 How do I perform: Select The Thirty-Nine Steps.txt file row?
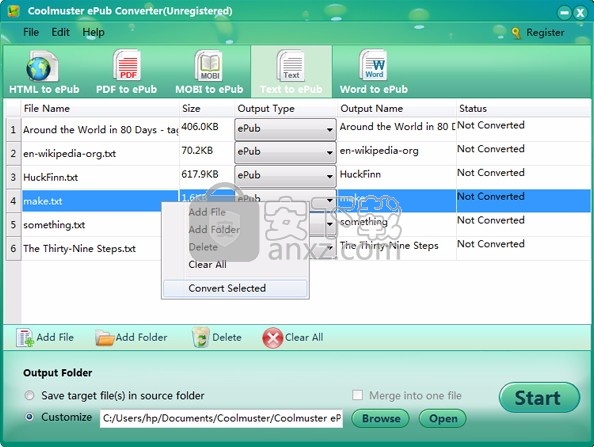pos(92,249)
